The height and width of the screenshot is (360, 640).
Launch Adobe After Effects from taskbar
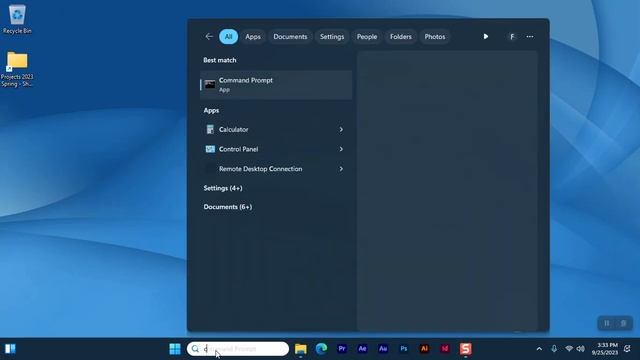pos(362,349)
